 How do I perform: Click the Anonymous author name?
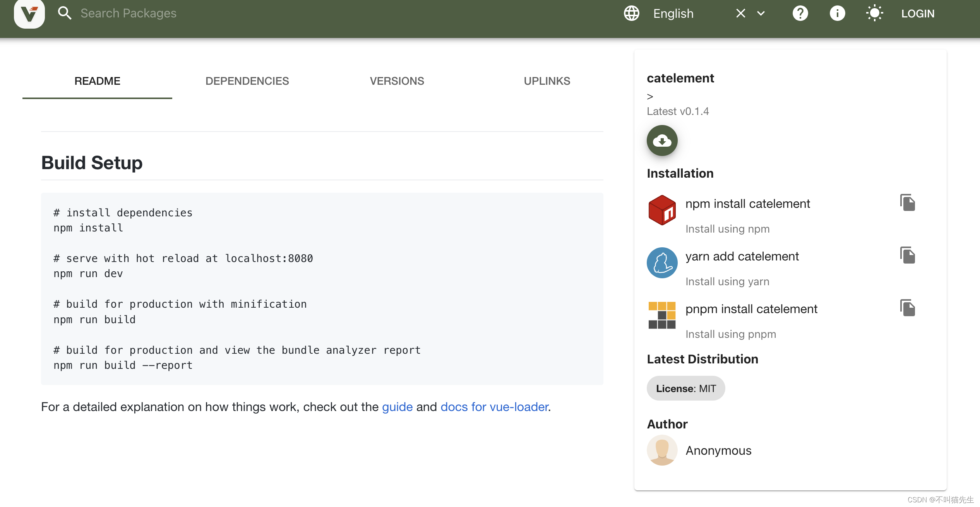tap(718, 450)
